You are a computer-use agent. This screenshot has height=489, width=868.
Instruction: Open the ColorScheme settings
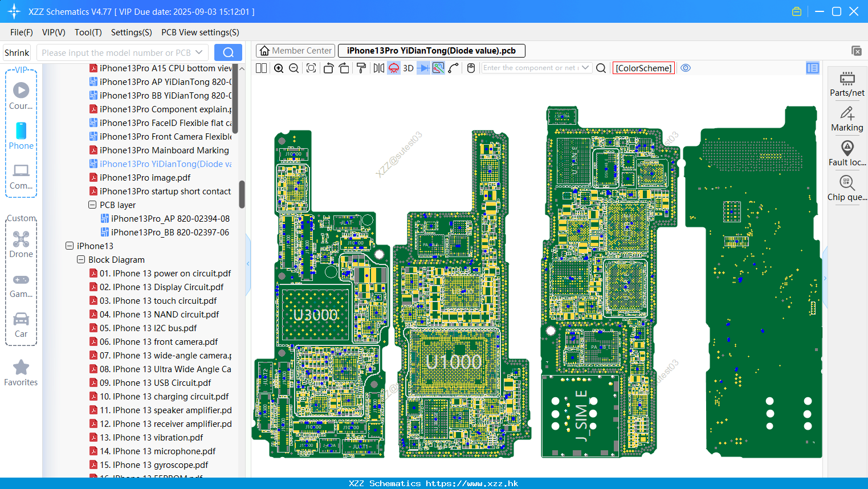coord(643,68)
